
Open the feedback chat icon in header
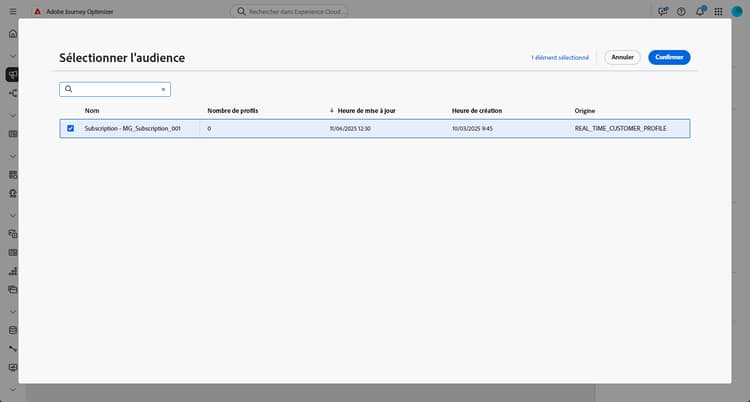point(662,11)
